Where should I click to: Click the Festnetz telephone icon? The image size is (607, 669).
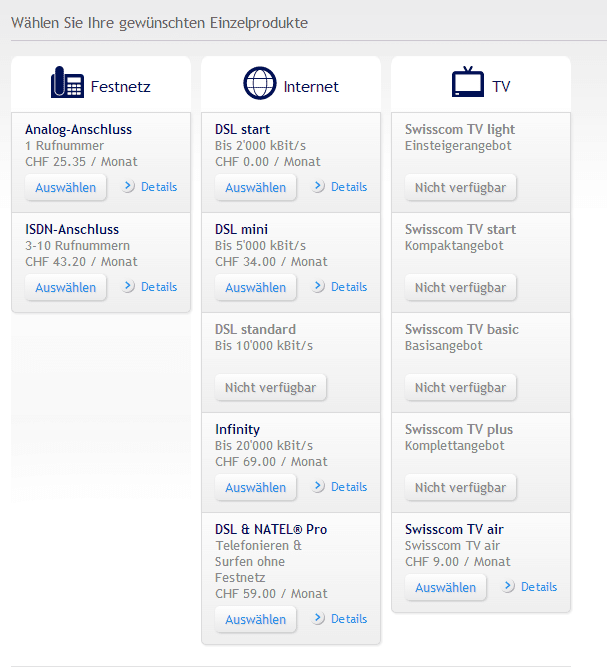(x=67, y=82)
